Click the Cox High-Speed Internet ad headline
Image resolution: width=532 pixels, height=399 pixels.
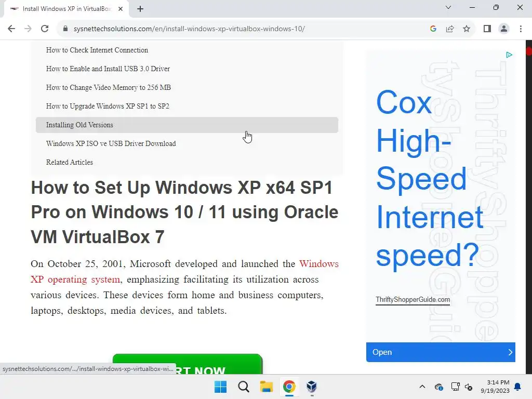click(430, 179)
